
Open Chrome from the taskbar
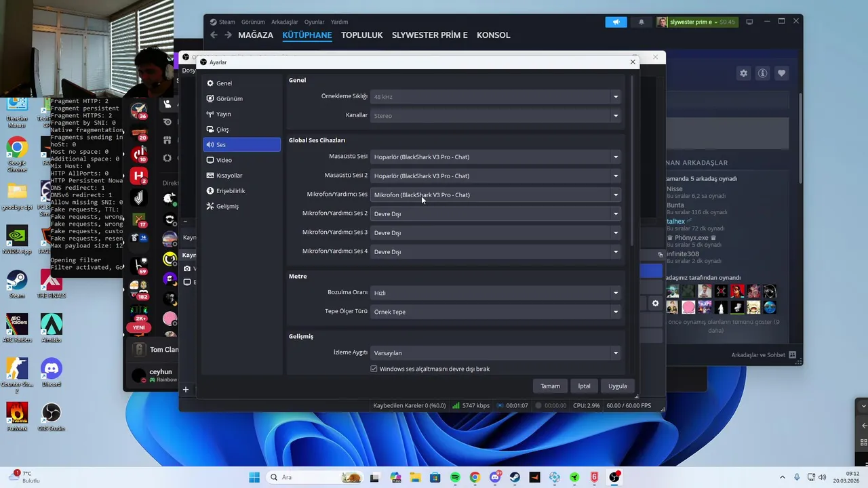[475, 477]
